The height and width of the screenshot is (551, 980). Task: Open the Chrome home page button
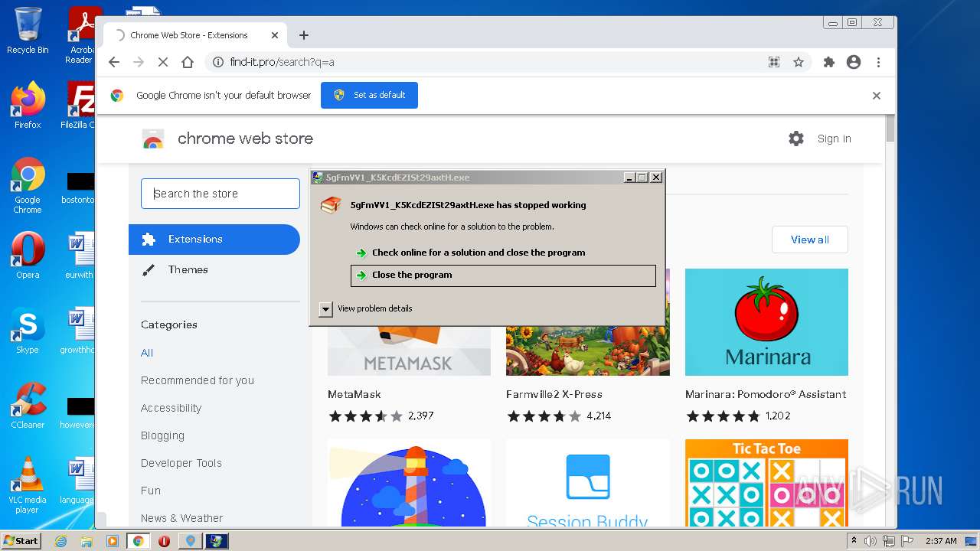click(x=188, y=62)
